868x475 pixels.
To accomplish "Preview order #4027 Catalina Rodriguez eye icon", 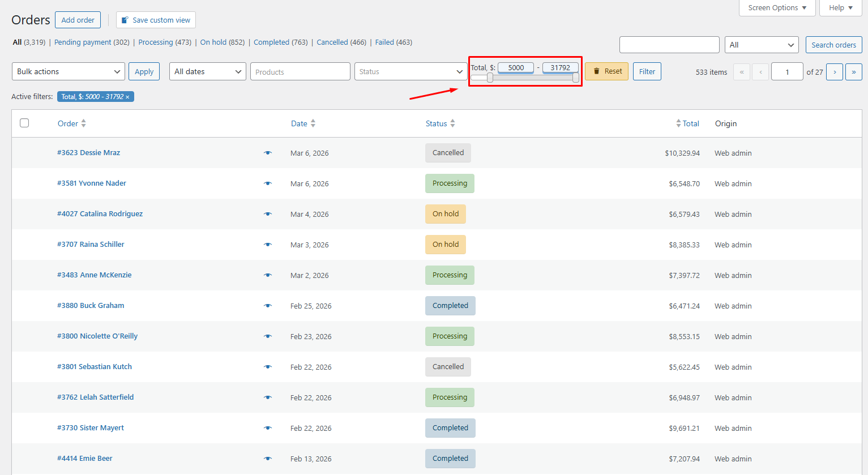I will [x=268, y=214].
